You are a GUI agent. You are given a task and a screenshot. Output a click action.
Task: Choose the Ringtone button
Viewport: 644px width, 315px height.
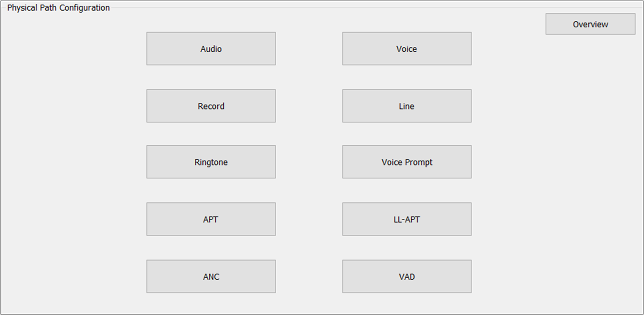click(211, 162)
